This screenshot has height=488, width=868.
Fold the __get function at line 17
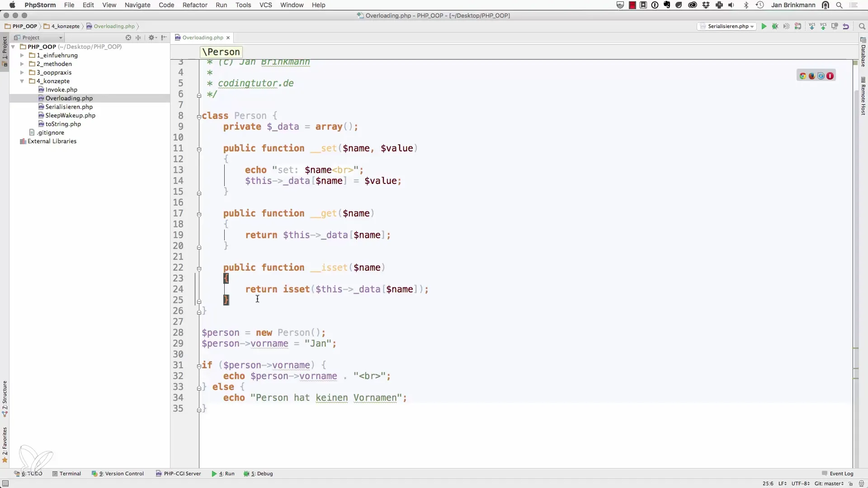[x=199, y=214]
